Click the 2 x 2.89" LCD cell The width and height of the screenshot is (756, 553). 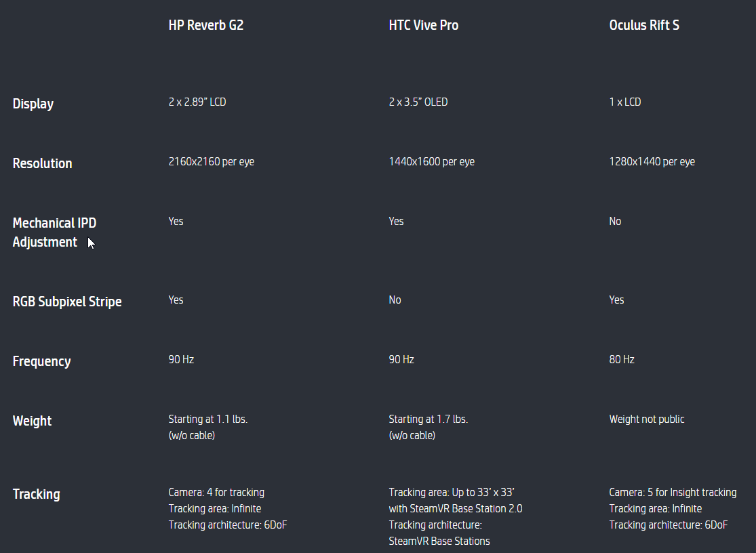[x=197, y=102]
